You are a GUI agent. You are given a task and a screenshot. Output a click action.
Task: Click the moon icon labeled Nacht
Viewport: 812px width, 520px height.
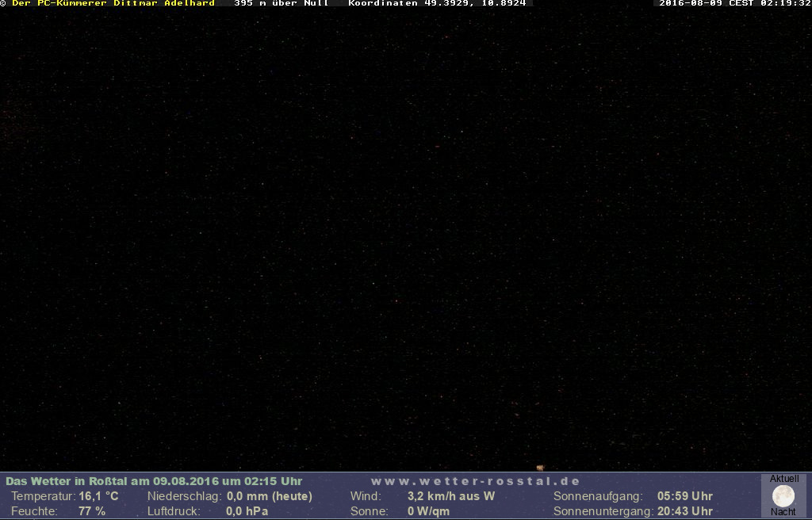click(783, 496)
